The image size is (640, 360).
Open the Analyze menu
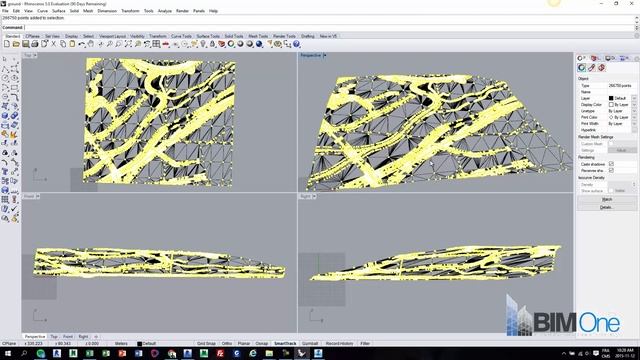point(164,11)
